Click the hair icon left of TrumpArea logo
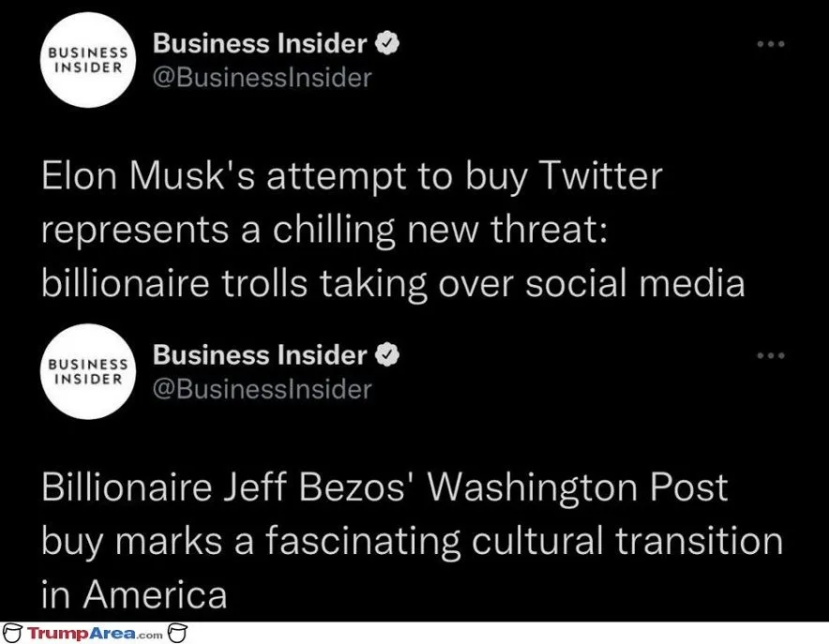The height and width of the screenshot is (644, 829). coord(12,635)
